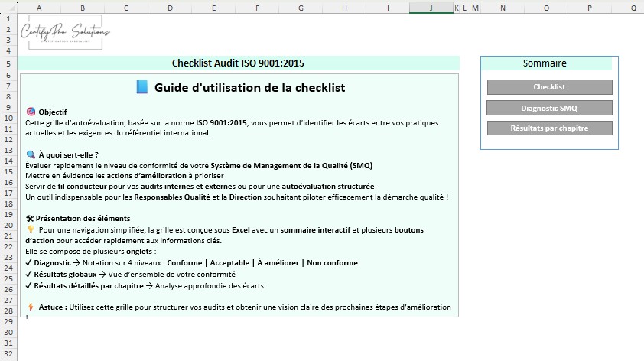
Task: Select column B header
Action: pyautogui.click(x=83, y=8)
